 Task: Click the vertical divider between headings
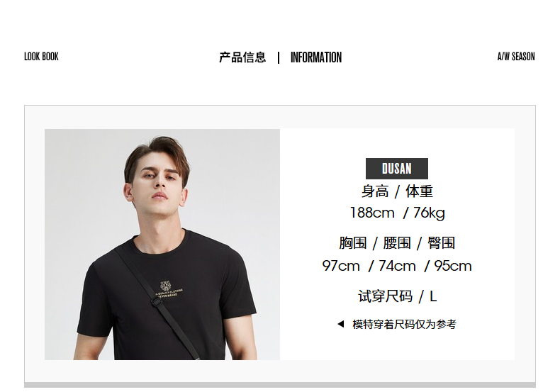click(x=279, y=57)
